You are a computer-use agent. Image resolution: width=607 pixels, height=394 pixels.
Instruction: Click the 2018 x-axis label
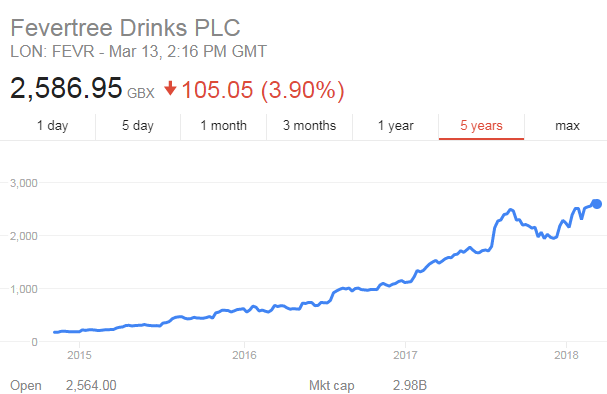tap(566, 355)
